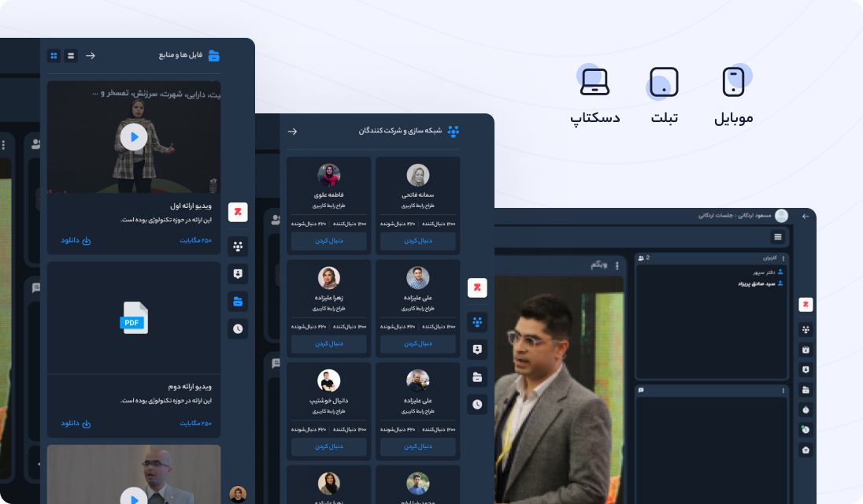Viewport: 863px width, 504px height.
Task: Open three-dot menu of کاربران panel
Action: pos(783,258)
